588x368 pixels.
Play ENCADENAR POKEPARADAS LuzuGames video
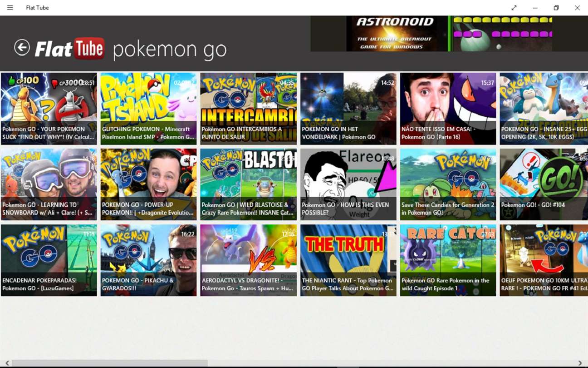pyautogui.click(x=49, y=260)
